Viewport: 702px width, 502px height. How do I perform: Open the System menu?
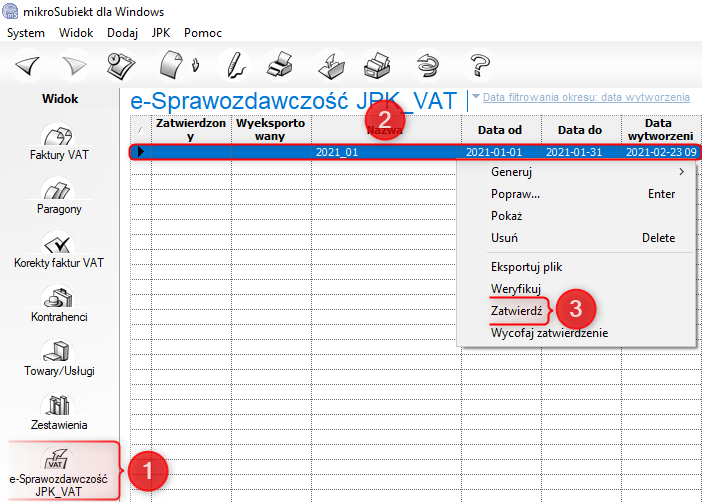(x=26, y=33)
